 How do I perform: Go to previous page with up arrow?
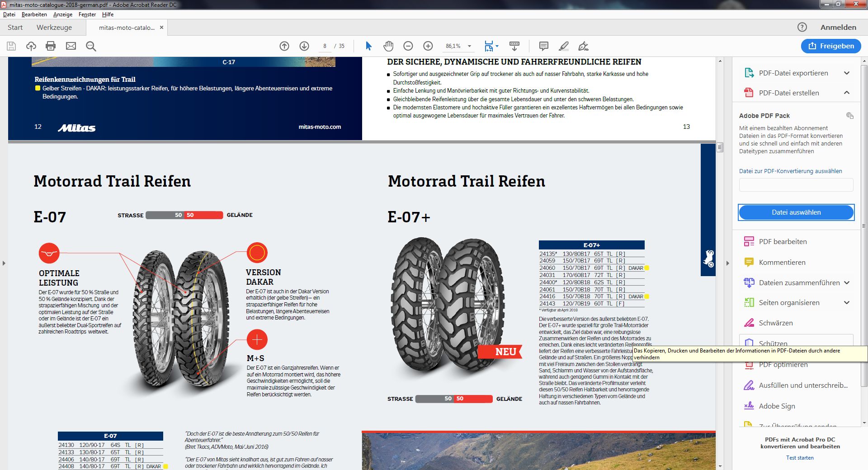tap(284, 46)
